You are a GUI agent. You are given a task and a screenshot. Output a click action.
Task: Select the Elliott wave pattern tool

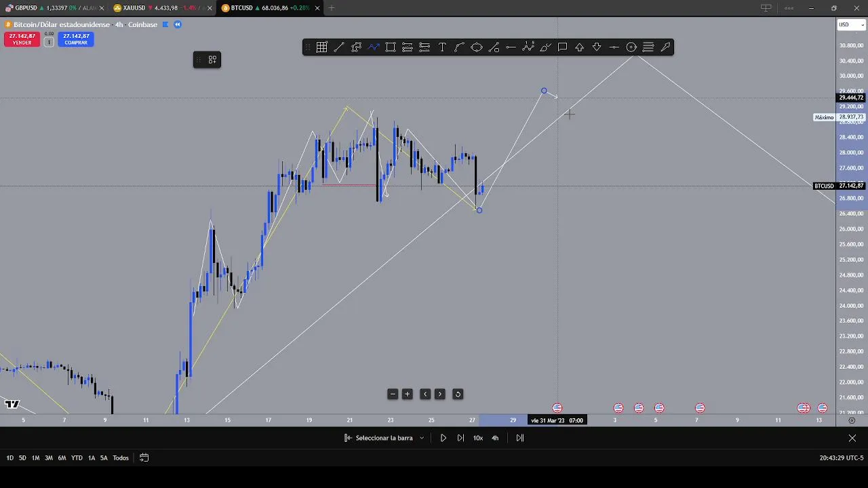coord(528,47)
